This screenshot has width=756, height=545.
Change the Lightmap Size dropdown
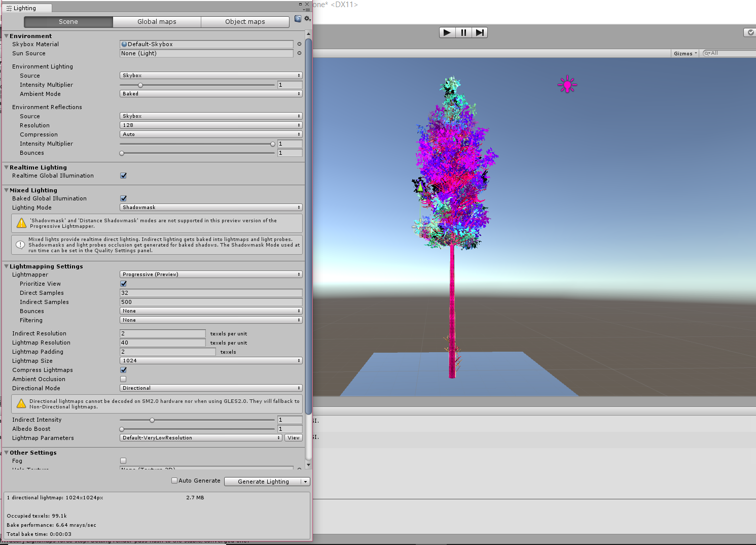click(x=210, y=360)
